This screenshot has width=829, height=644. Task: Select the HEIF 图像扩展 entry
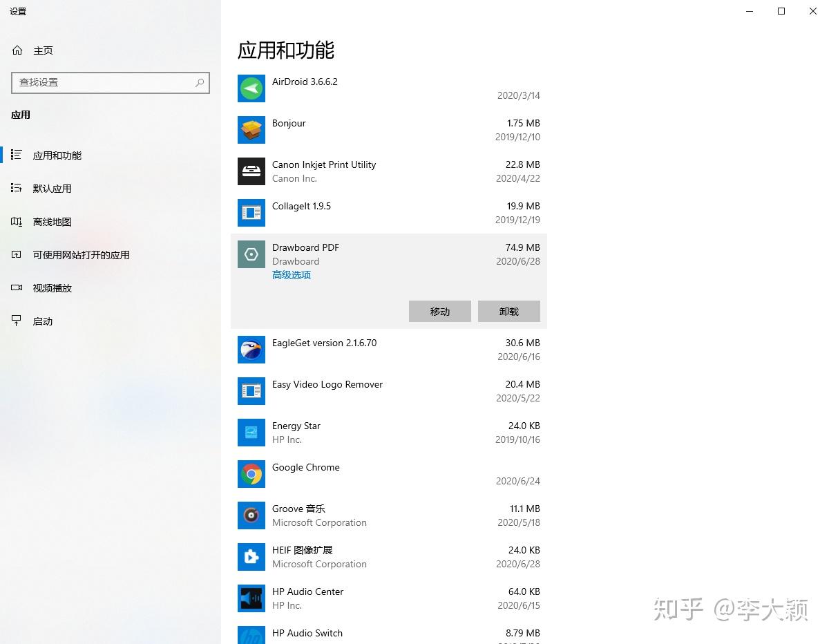389,557
